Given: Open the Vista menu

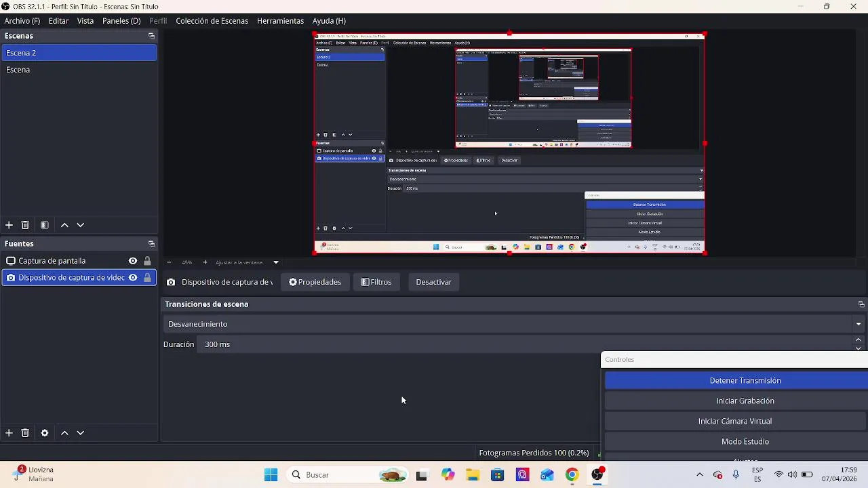Looking at the screenshot, I should click(85, 21).
